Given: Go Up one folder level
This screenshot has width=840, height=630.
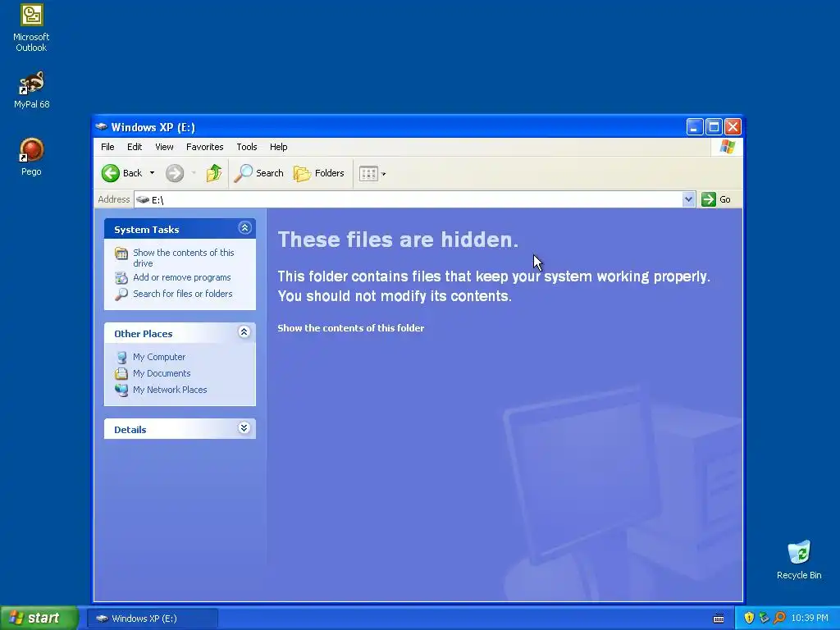Looking at the screenshot, I should (214, 173).
